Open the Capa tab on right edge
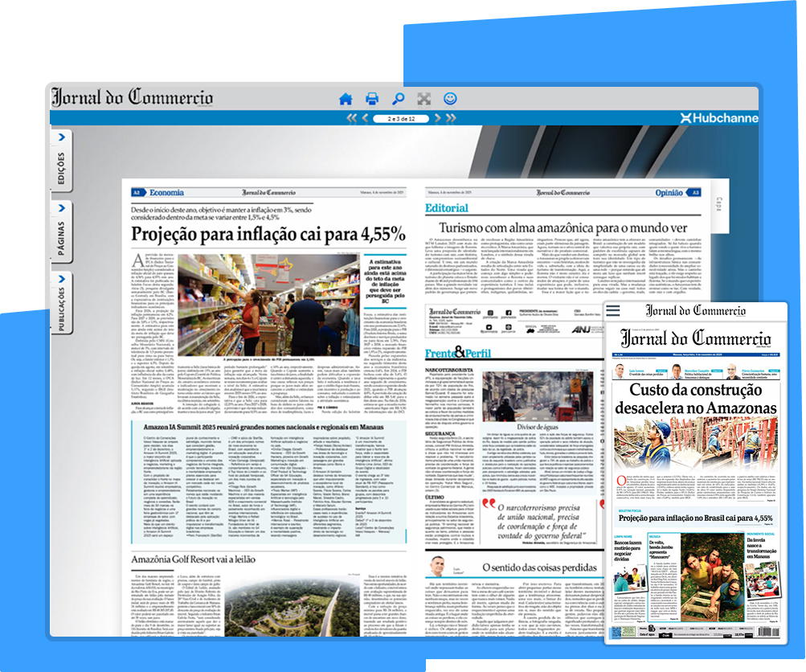The height and width of the screenshot is (672, 806). tap(719, 205)
